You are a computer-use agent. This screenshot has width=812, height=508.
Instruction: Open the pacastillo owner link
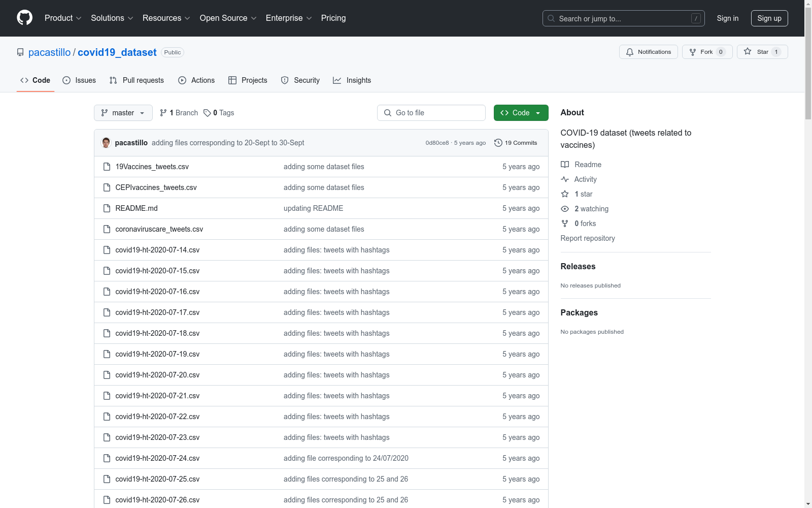[x=50, y=52]
